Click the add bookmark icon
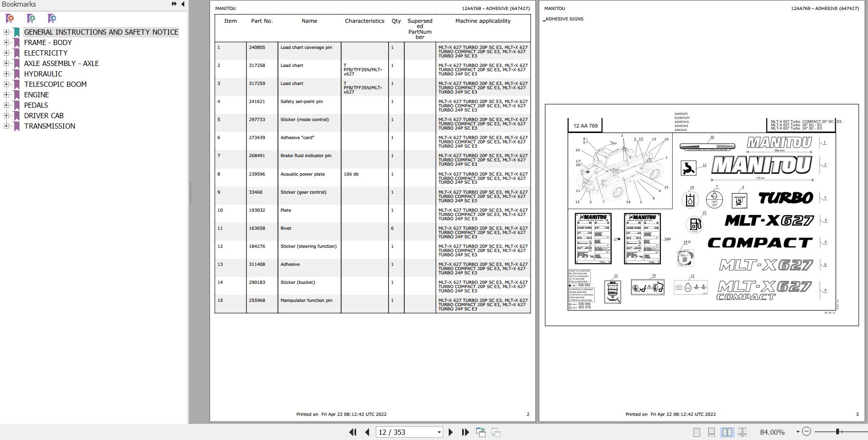This screenshot has height=440, width=868. (31, 19)
